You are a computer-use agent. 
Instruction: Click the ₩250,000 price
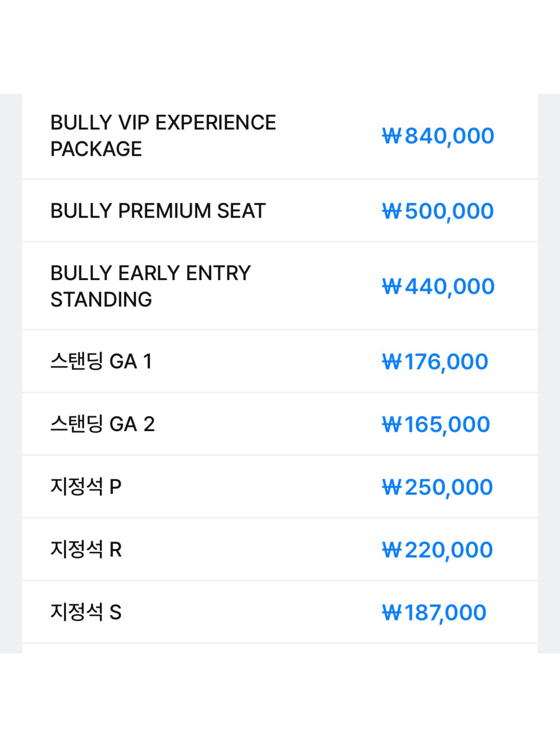point(437,487)
